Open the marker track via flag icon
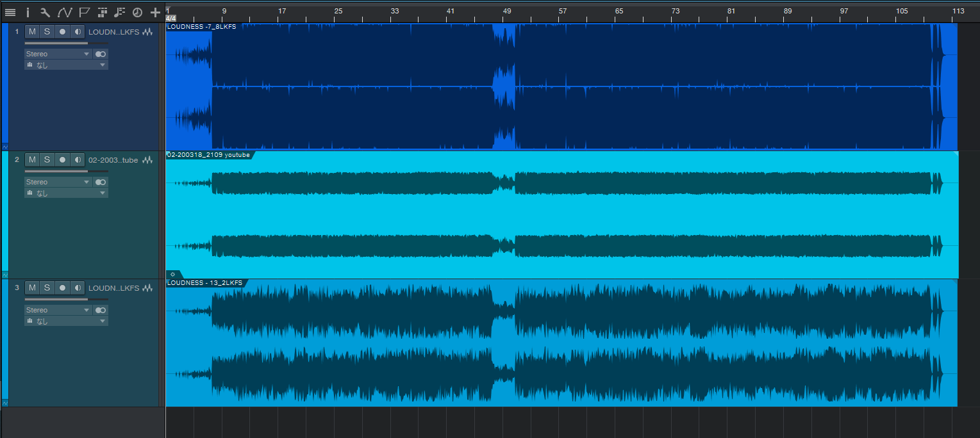This screenshot has width=980, height=438. point(84,12)
